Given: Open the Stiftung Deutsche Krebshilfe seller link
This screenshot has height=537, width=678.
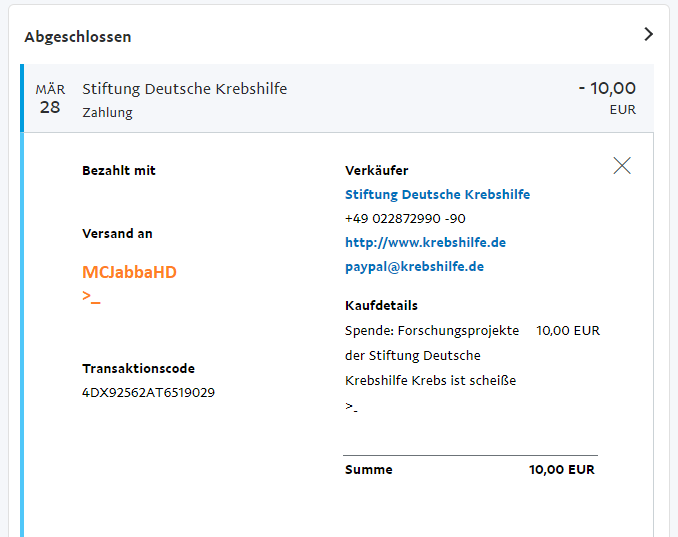Looking at the screenshot, I should click(x=437, y=195).
